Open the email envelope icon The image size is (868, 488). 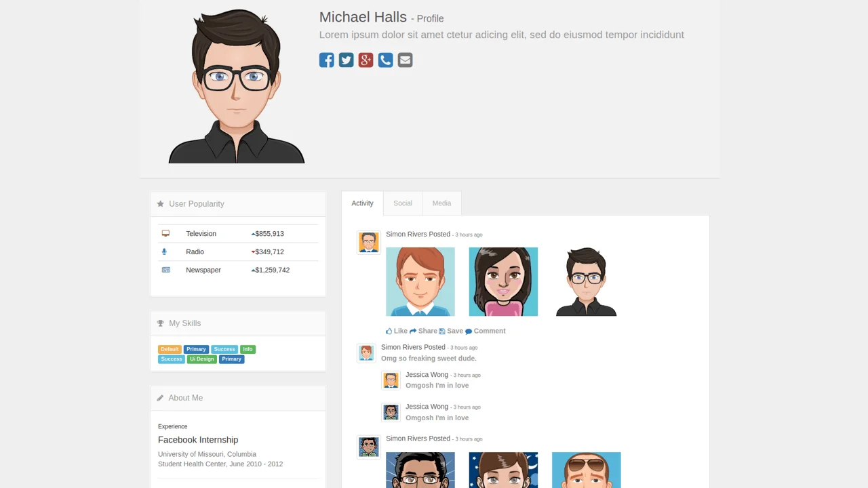[x=405, y=60]
